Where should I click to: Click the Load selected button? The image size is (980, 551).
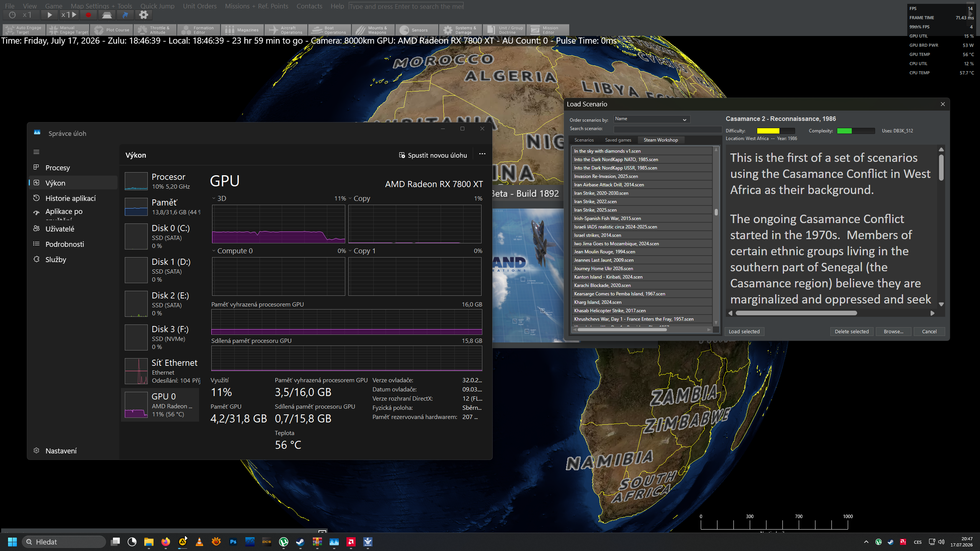coord(744,331)
